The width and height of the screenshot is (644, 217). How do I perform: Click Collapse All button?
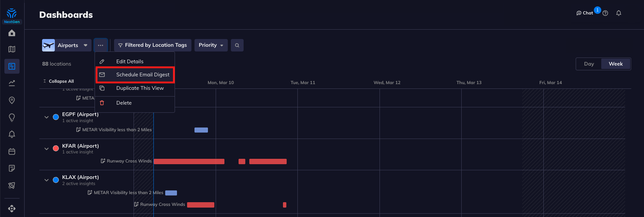[x=59, y=81]
